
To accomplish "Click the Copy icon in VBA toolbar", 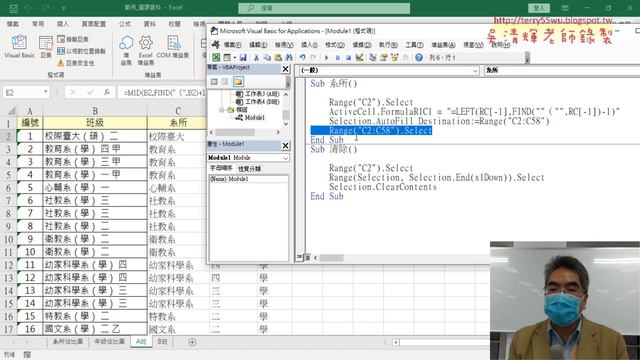I will (x=267, y=58).
